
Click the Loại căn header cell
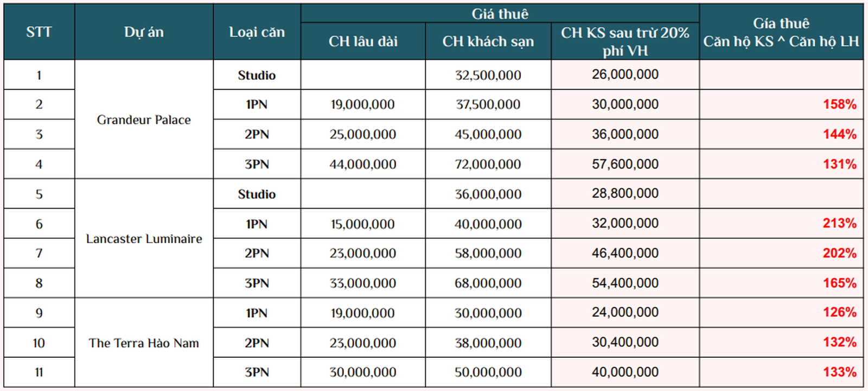257,32
